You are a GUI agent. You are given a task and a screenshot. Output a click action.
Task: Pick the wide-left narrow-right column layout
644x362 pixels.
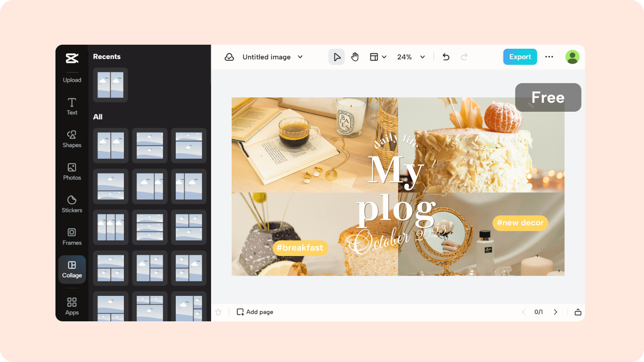150,186
